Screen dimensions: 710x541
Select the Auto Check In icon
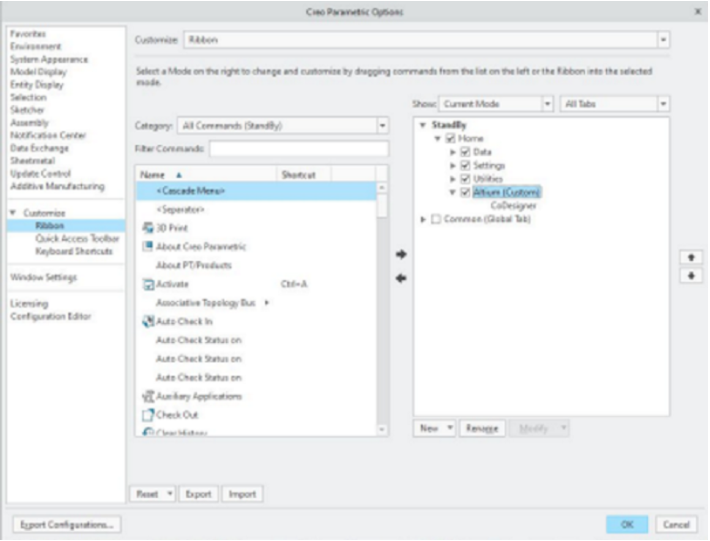pyautogui.click(x=148, y=321)
